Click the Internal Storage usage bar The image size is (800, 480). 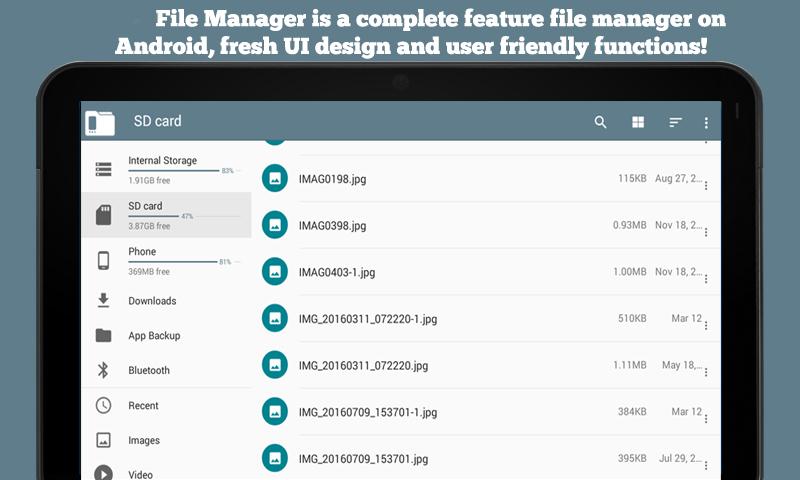point(173,170)
